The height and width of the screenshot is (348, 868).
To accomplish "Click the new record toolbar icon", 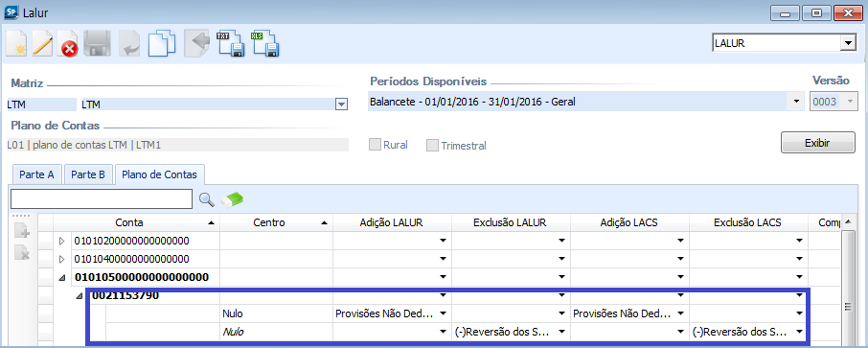I will tap(17, 44).
